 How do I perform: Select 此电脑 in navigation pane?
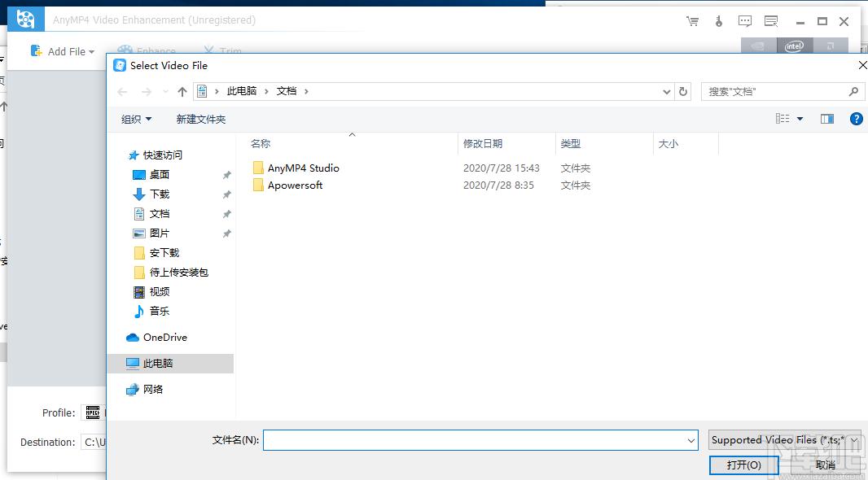pyautogui.click(x=158, y=364)
